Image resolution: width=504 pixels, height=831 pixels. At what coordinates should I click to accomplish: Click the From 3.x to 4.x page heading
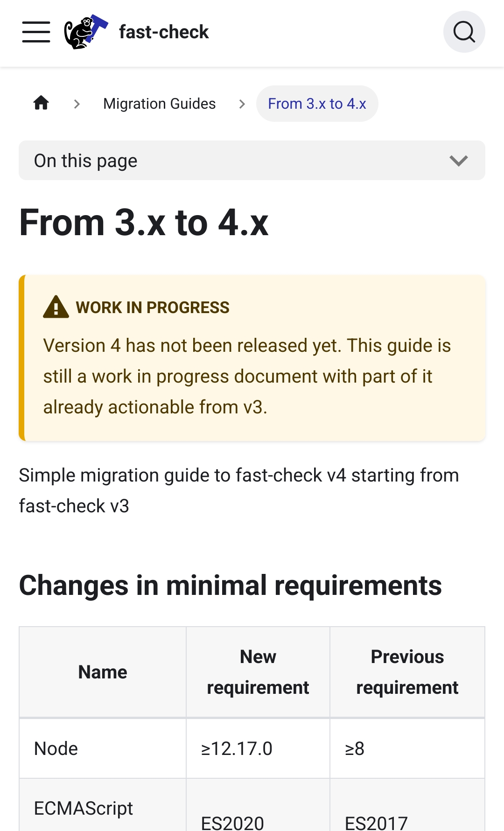pyautogui.click(x=144, y=223)
